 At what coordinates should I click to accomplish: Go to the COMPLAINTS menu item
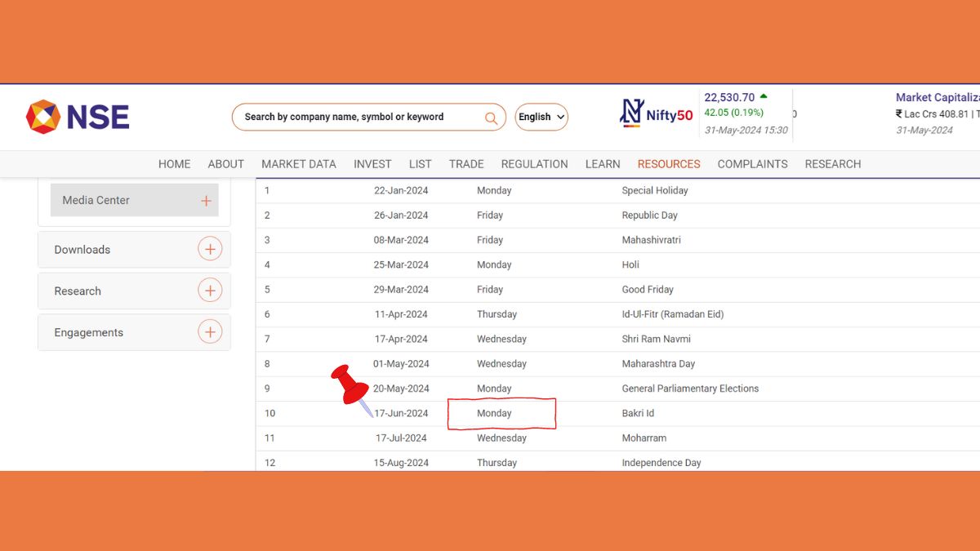[752, 164]
